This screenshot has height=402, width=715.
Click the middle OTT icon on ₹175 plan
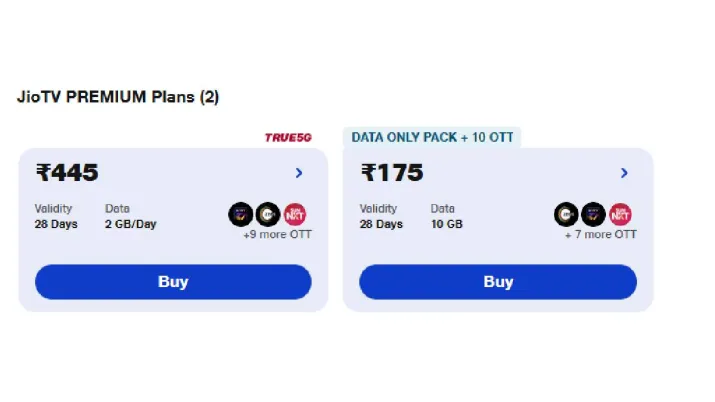(x=593, y=213)
